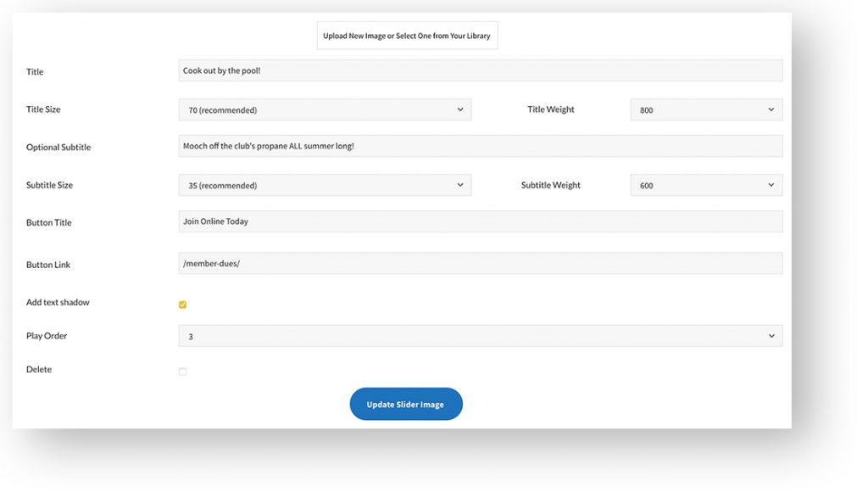The width and height of the screenshot is (868, 498).
Task: Click the "Play Order" field label
Action: tap(47, 336)
